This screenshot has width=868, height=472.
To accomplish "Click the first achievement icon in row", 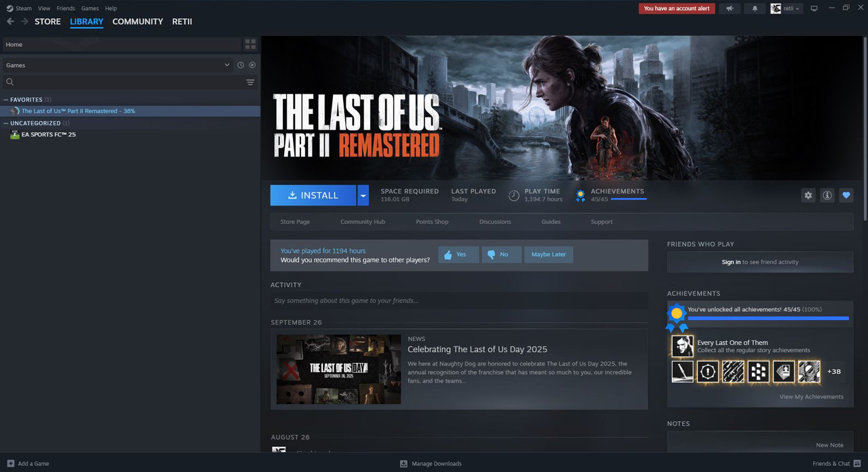I will 682,371.
